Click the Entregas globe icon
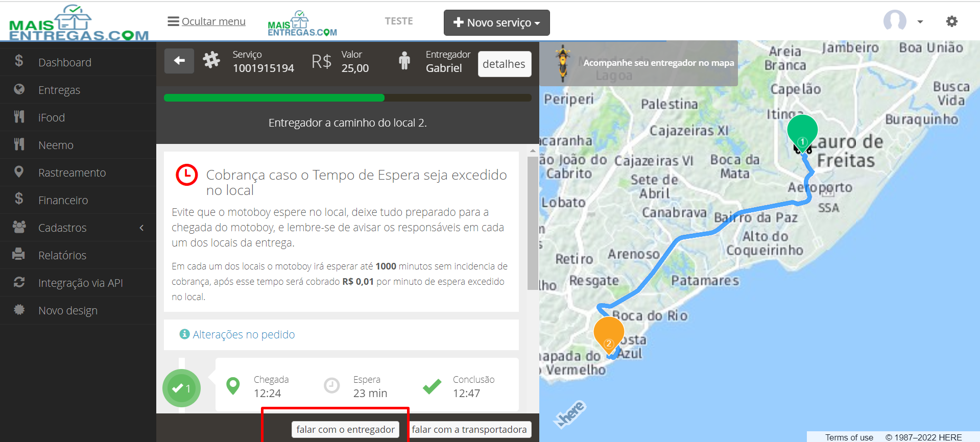The height and width of the screenshot is (442, 980). tap(19, 89)
